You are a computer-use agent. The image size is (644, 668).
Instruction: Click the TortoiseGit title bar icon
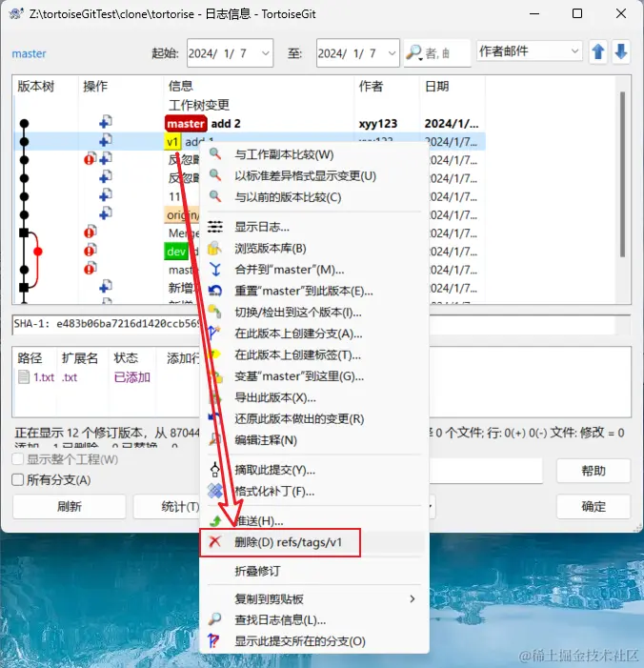click(16, 13)
